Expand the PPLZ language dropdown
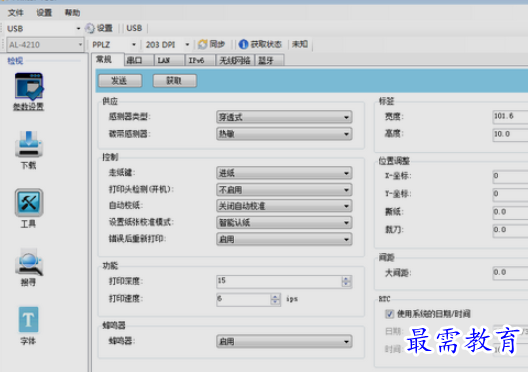Viewport: 528px width, 372px height. click(x=134, y=44)
